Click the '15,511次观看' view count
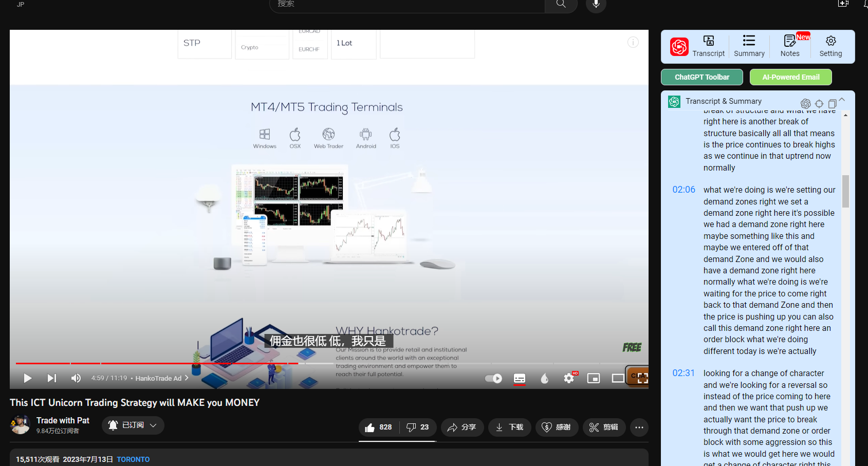868x466 pixels. (x=38, y=459)
